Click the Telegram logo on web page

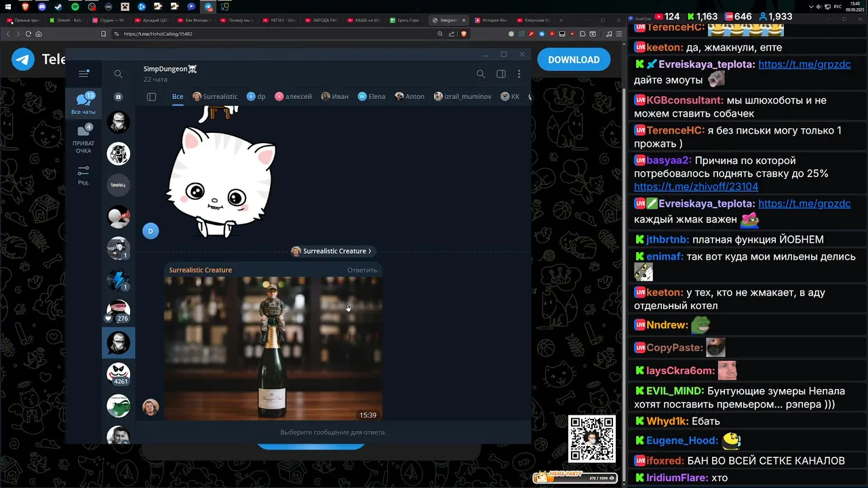pyautogui.click(x=23, y=60)
